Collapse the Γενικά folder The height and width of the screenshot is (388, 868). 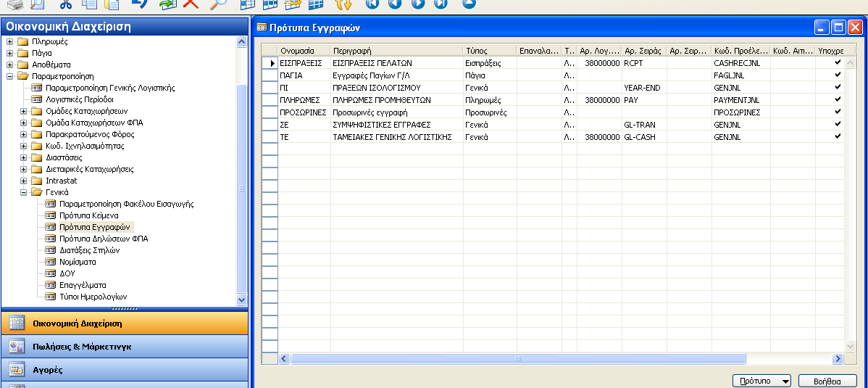23,193
